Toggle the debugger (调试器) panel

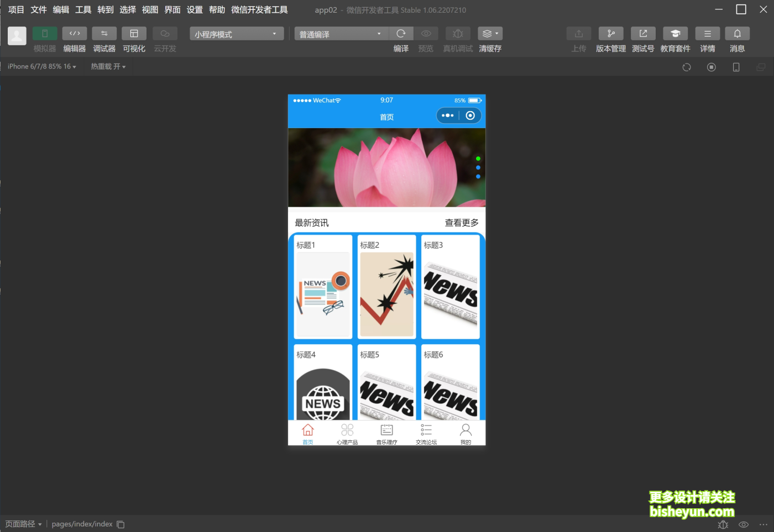(x=104, y=34)
